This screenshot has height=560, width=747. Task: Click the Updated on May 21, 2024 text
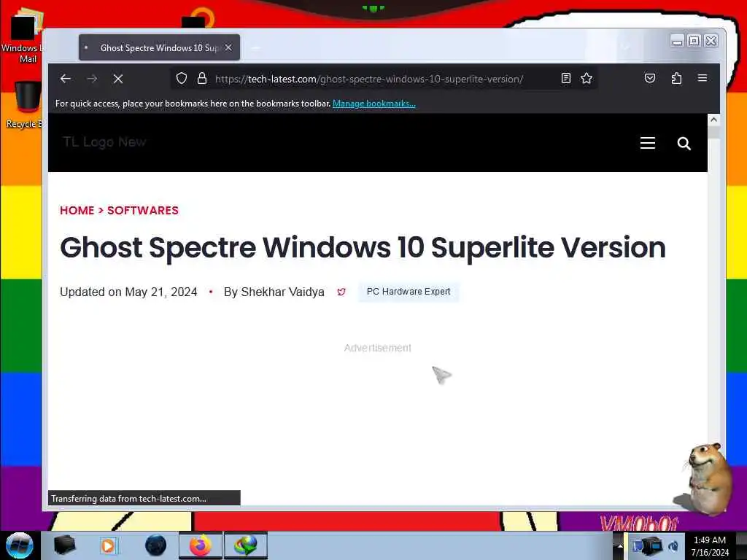[x=128, y=292]
